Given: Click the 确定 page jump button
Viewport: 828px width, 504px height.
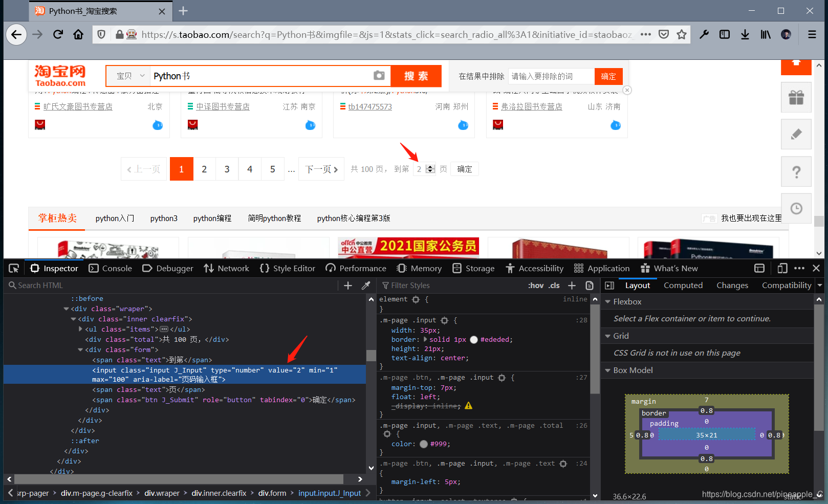Looking at the screenshot, I should tap(465, 169).
